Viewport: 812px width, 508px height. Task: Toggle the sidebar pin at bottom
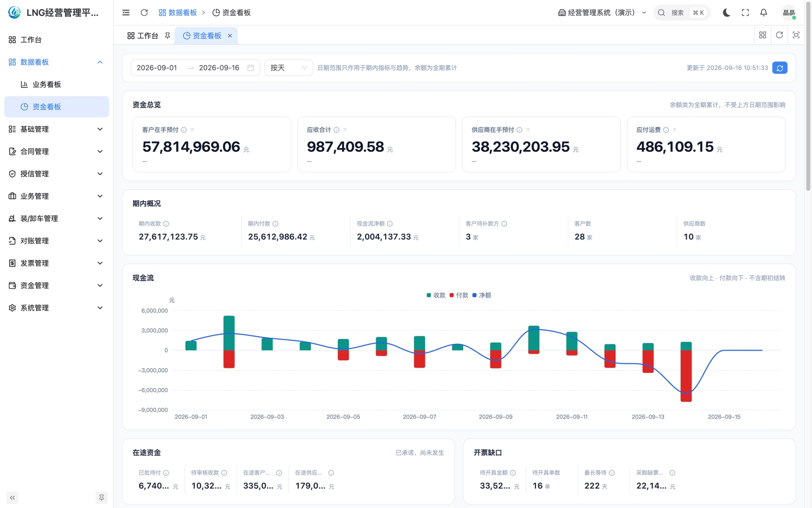101,498
